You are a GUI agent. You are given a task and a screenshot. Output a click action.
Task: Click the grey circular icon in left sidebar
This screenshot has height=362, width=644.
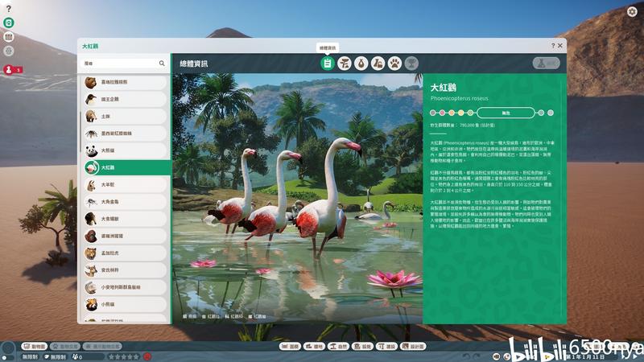click(x=9, y=51)
